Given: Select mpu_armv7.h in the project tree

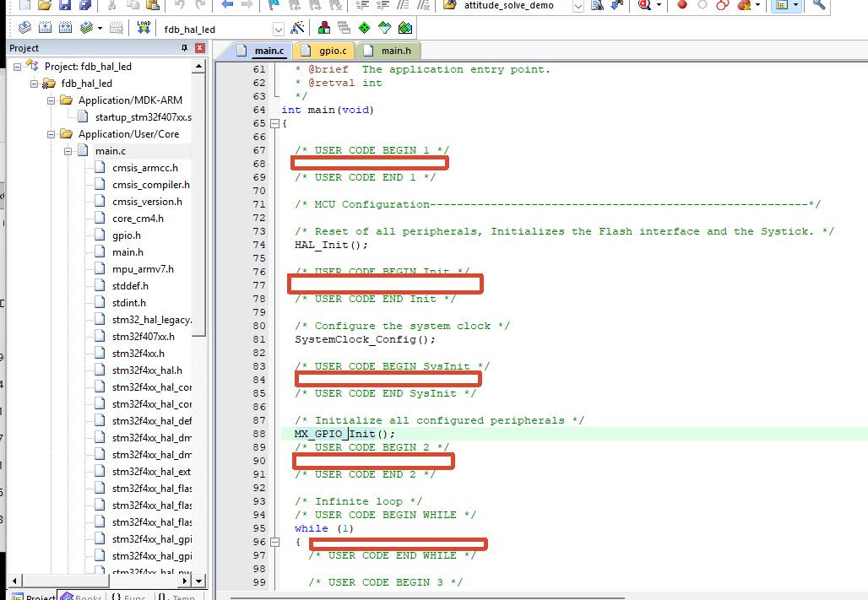Looking at the screenshot, I should [x=143, y=269].
